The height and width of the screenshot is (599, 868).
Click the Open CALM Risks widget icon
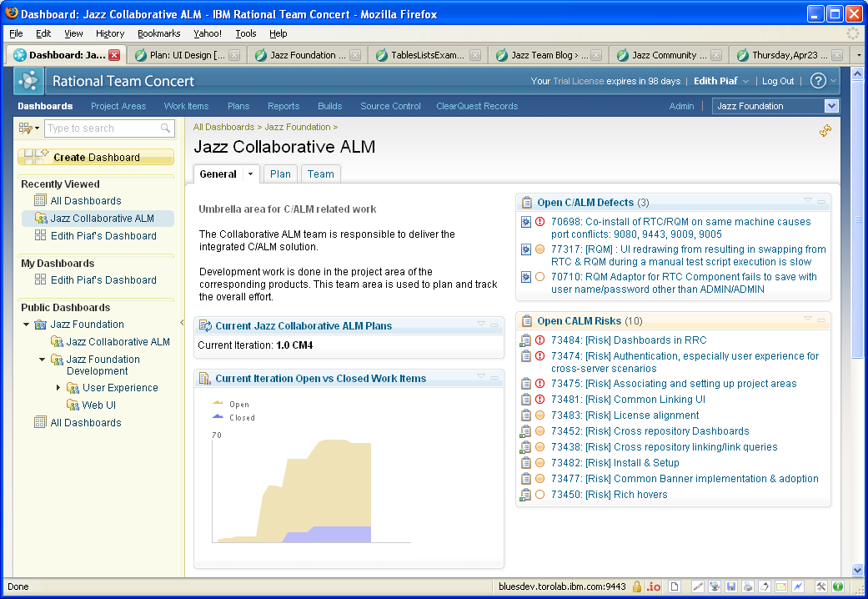coord(527,321)
